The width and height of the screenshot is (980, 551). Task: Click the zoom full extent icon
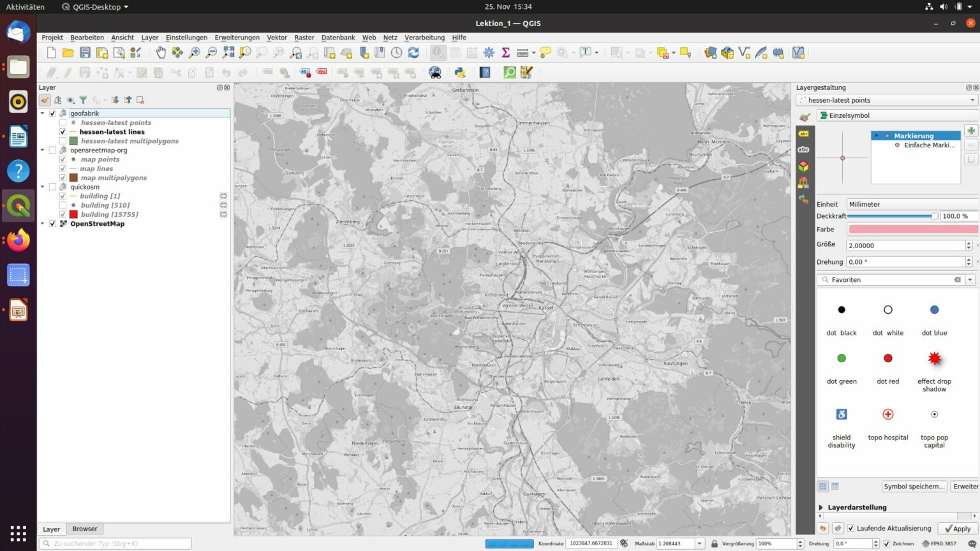coord(228,53)
